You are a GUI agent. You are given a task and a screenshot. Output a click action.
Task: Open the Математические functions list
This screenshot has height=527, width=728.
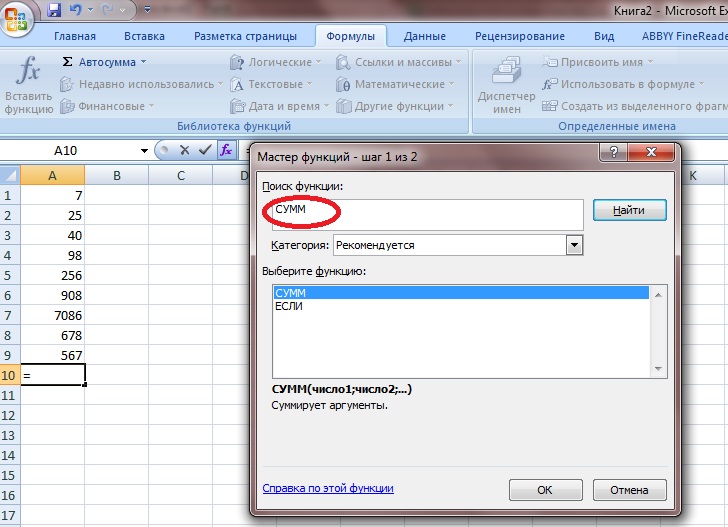[395, 85]
